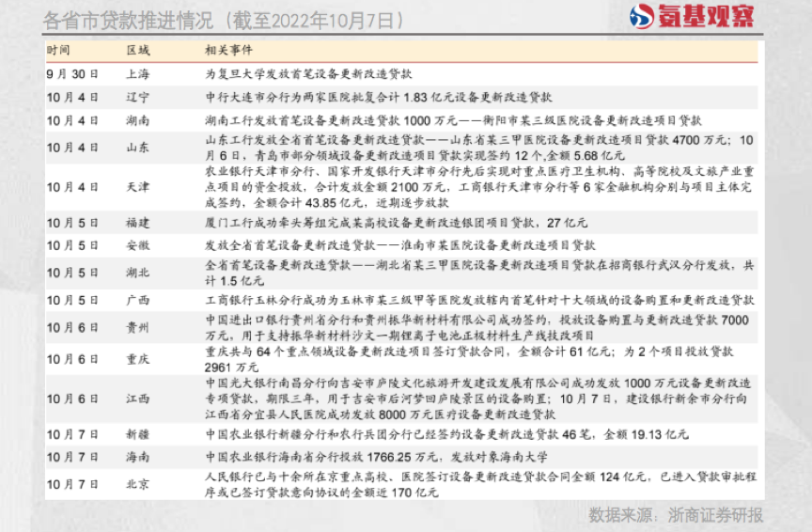Click the 广西 row event text about 玉林分行
The width and height of the screenshot is (812, 532).
[x=479, y=301]
